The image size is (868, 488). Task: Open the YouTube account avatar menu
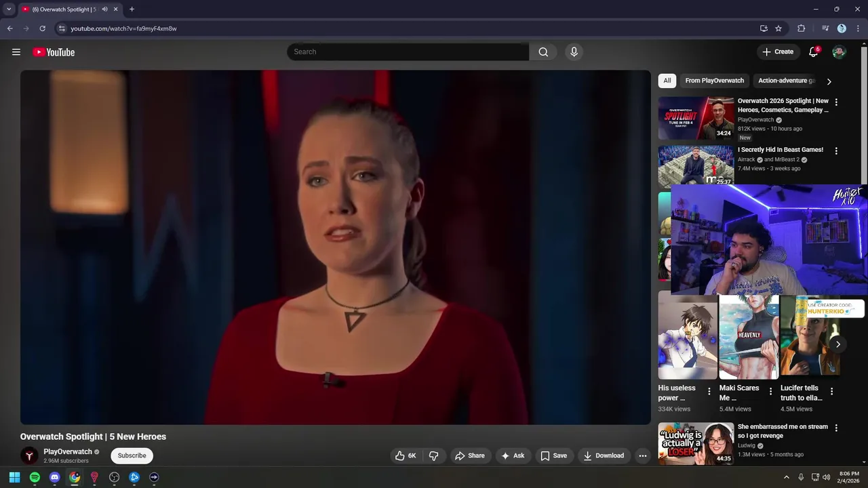click(839, 52)
